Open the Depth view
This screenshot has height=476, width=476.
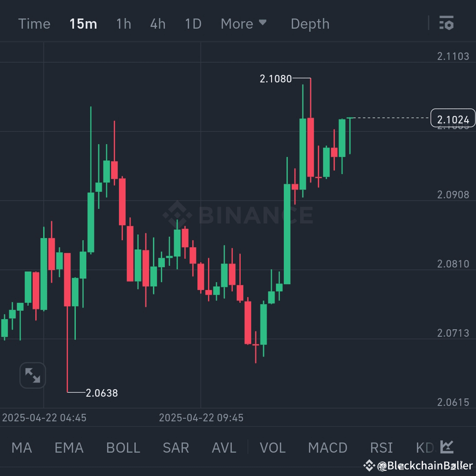(x=310, y=24)
